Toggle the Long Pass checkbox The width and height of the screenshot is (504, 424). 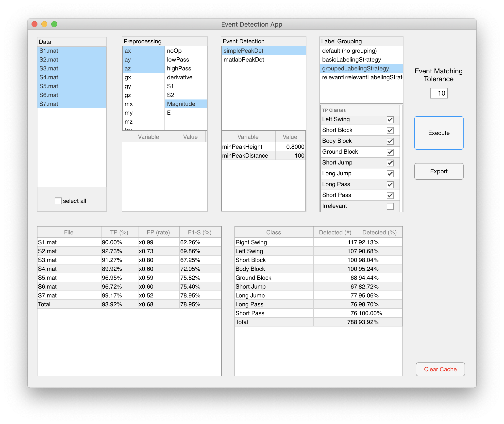pyautogui.click(x=390, y=185)
